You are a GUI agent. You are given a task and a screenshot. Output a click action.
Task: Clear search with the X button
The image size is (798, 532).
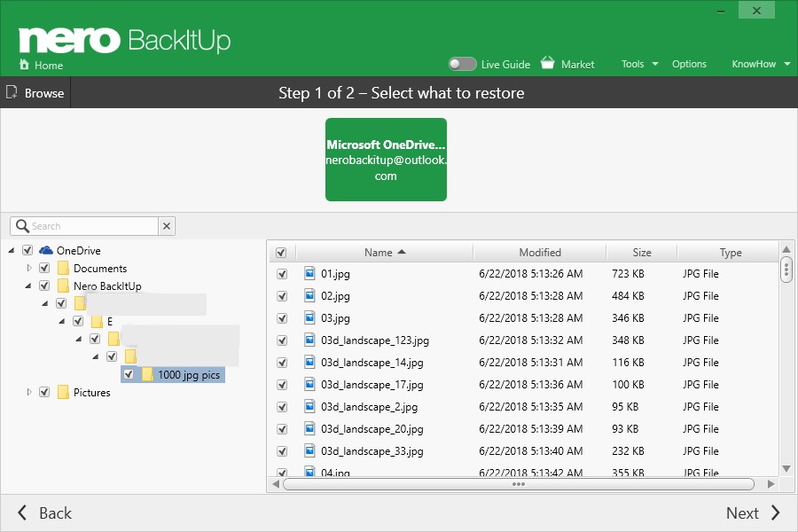(x=167, y=226)
